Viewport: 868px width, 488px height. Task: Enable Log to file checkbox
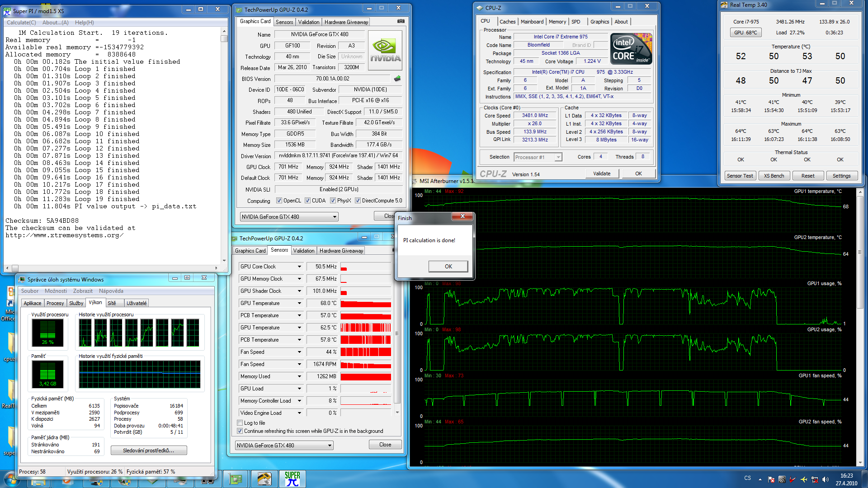(240, 423)
